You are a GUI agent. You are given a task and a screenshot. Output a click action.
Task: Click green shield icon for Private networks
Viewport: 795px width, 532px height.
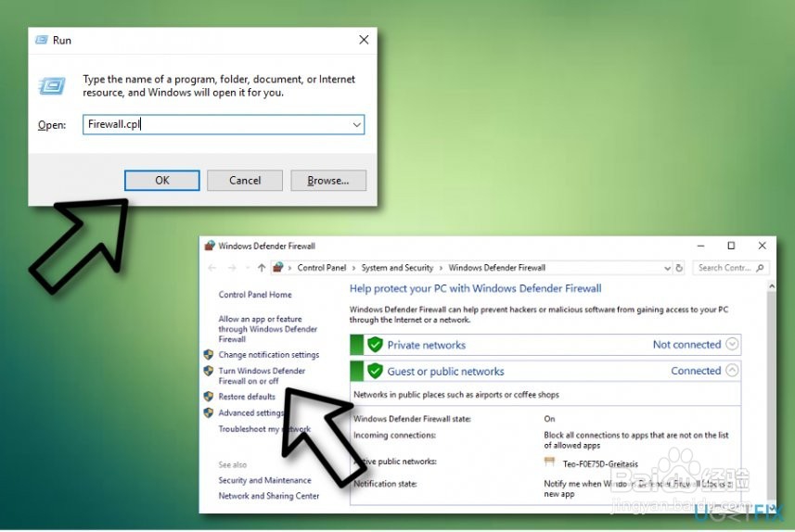pyautogui.click(x=375, y=345)
